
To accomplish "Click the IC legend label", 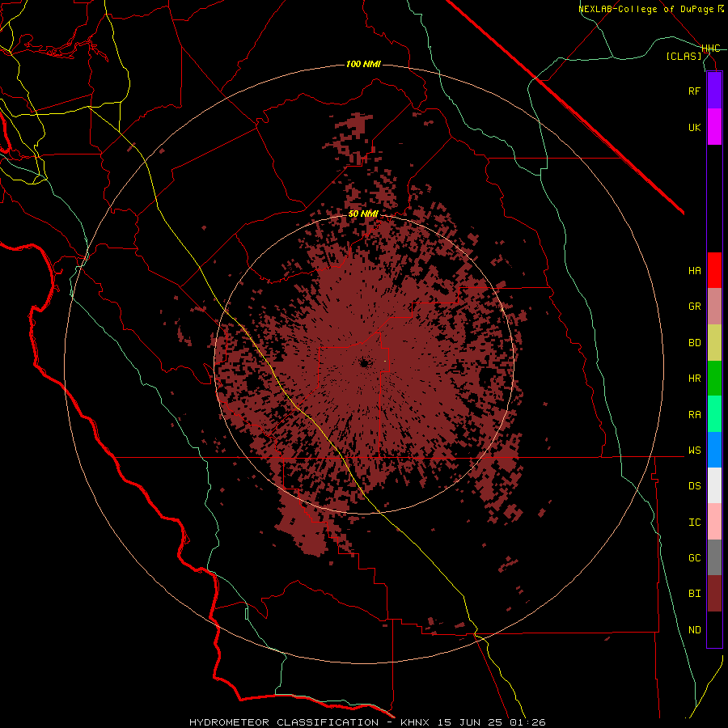I will [x=694, y=522].
